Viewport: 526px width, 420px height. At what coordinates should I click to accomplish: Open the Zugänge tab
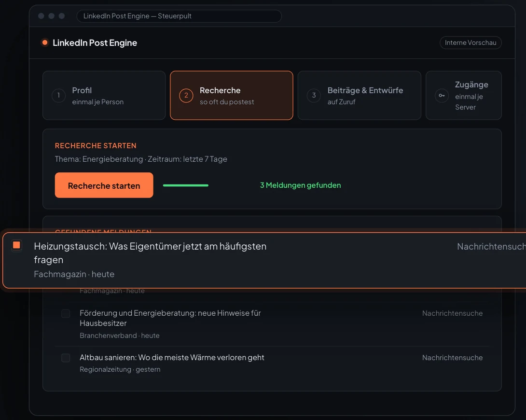click(464, 95)
